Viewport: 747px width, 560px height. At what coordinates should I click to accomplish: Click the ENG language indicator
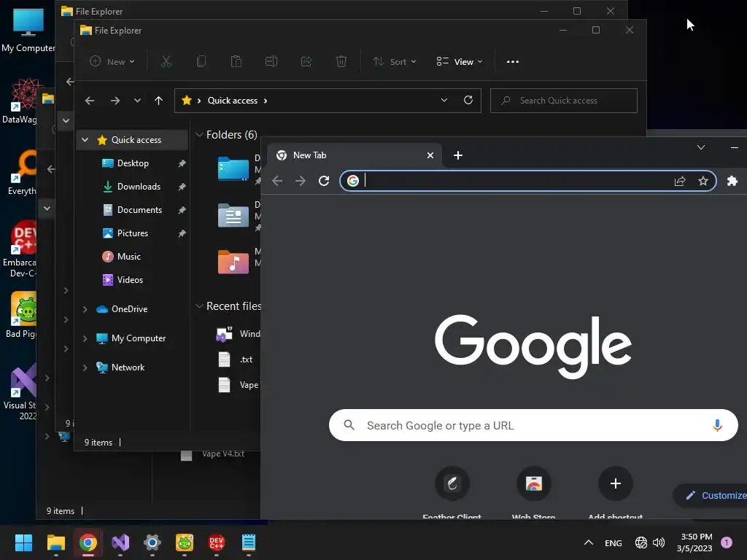pos(613,542)
